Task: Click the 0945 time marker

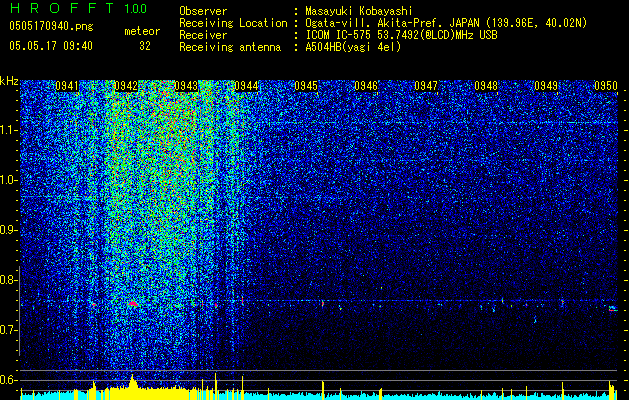Action: (x=306, y=86)
